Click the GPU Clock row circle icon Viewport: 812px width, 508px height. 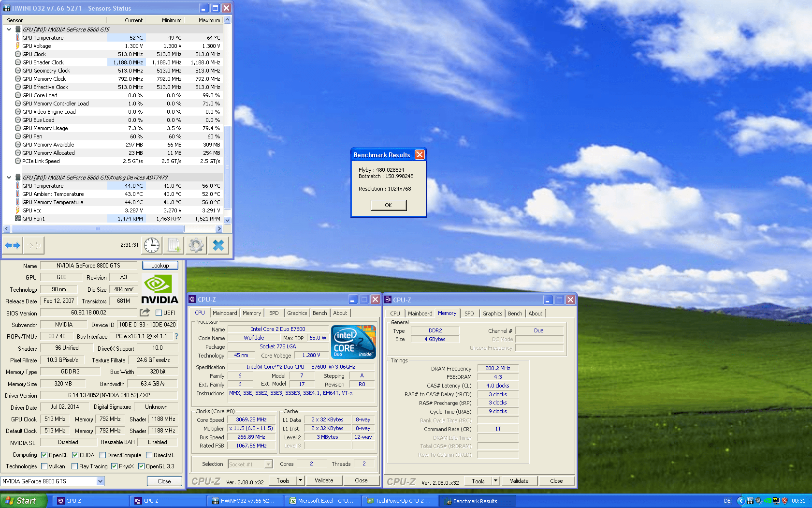click(x=18, y=54)
